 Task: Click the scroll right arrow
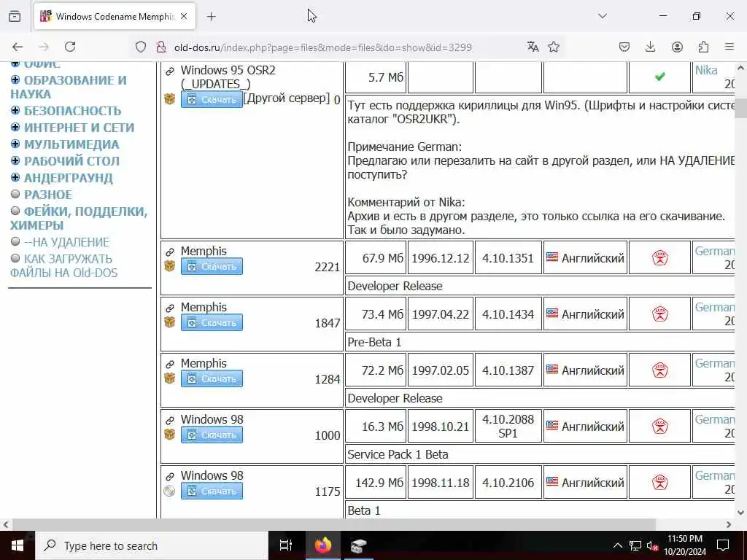tap(729, 524)
